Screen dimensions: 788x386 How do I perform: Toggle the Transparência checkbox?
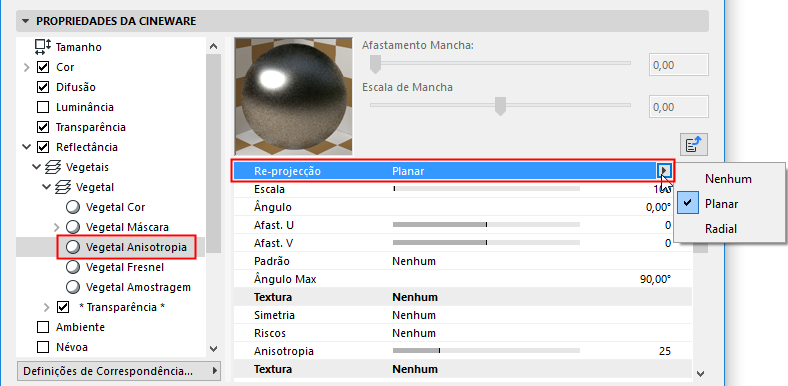click(x=43, y=127)
